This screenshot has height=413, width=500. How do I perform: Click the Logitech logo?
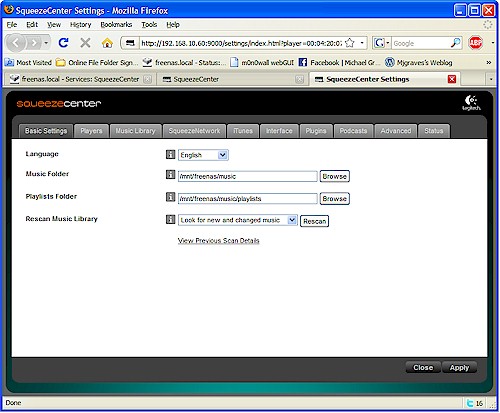(471, 103)
